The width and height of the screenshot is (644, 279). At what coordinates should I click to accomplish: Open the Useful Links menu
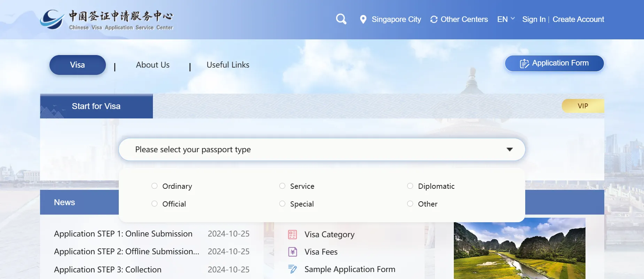click(x=228, y=65)
